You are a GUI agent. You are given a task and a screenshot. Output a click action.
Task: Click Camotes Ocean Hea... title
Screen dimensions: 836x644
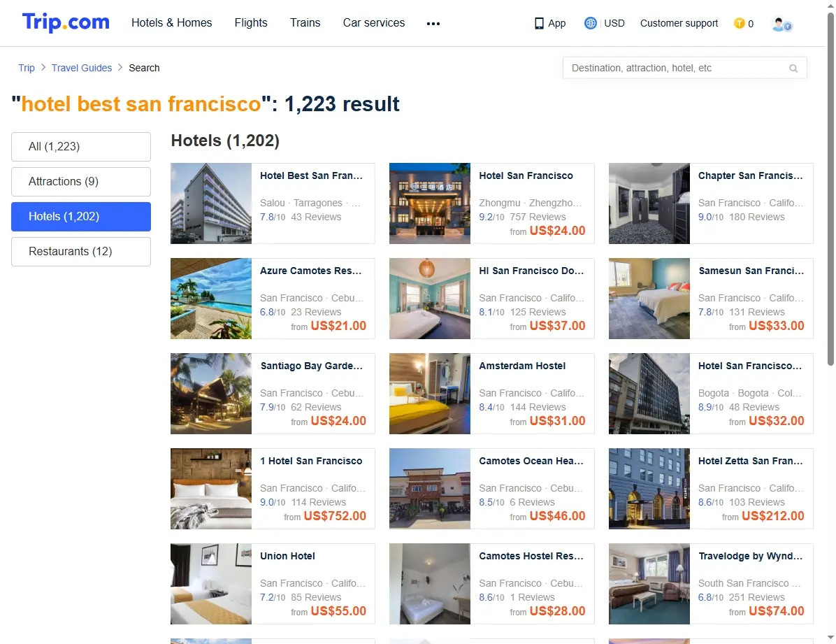[531, 461]
